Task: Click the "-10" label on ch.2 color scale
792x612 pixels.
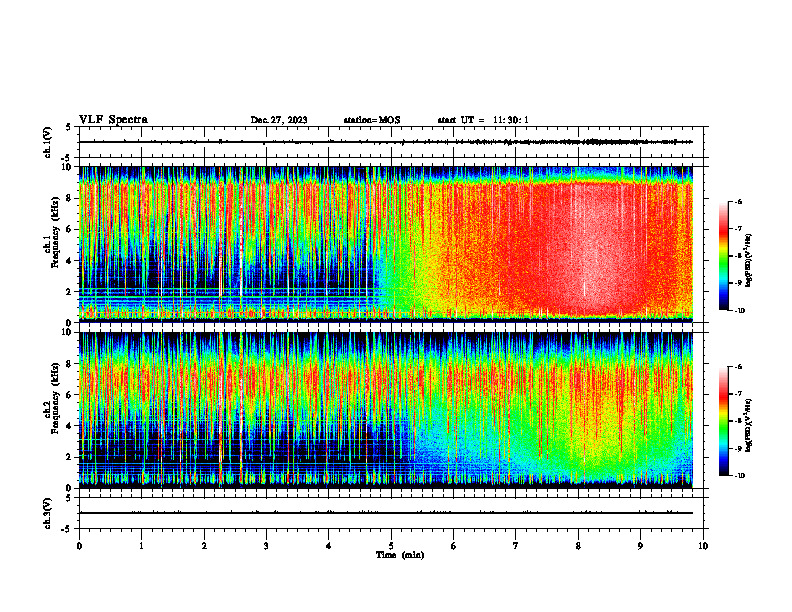Action: point(739,476)
